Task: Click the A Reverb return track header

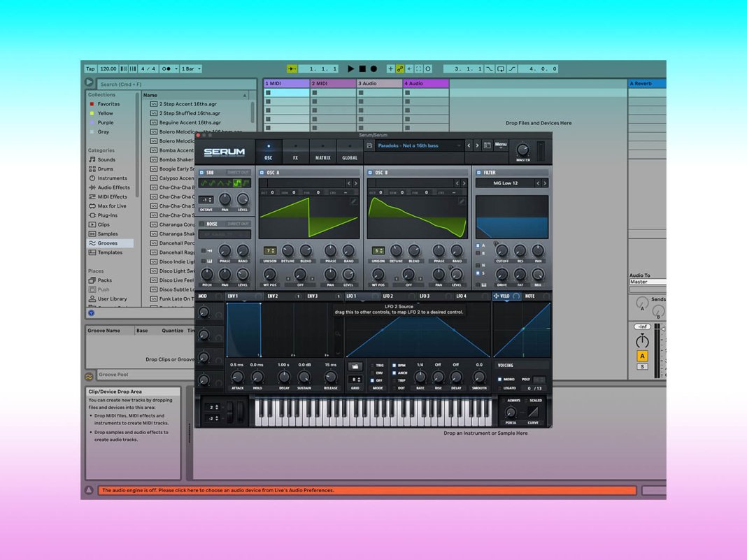Action: tap(647, 83)
